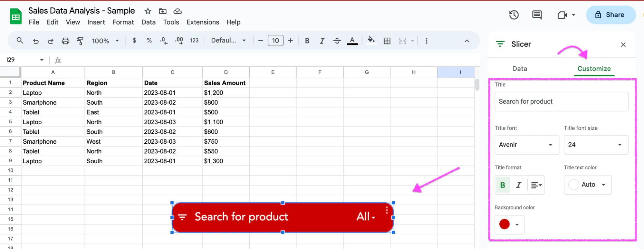
Task: Open the Extensions menu
Action: [x=203, y=22]
